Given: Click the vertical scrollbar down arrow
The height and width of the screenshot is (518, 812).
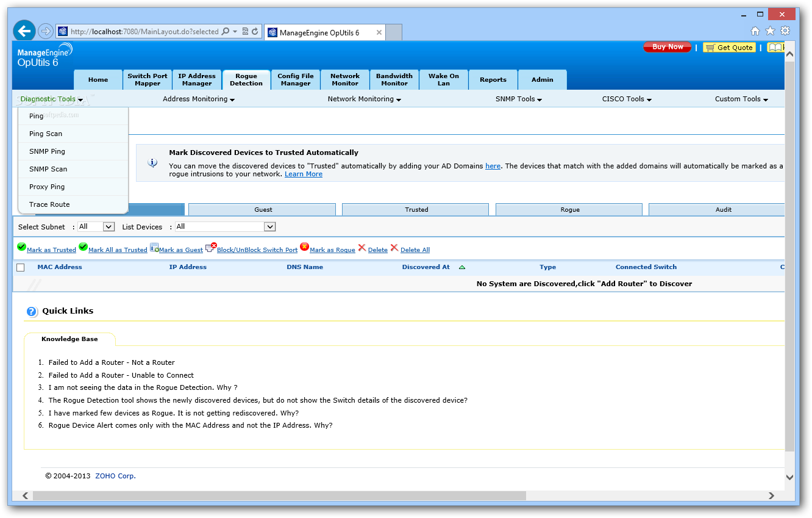Looking at the screenshot, I should (x=789, y=477).
